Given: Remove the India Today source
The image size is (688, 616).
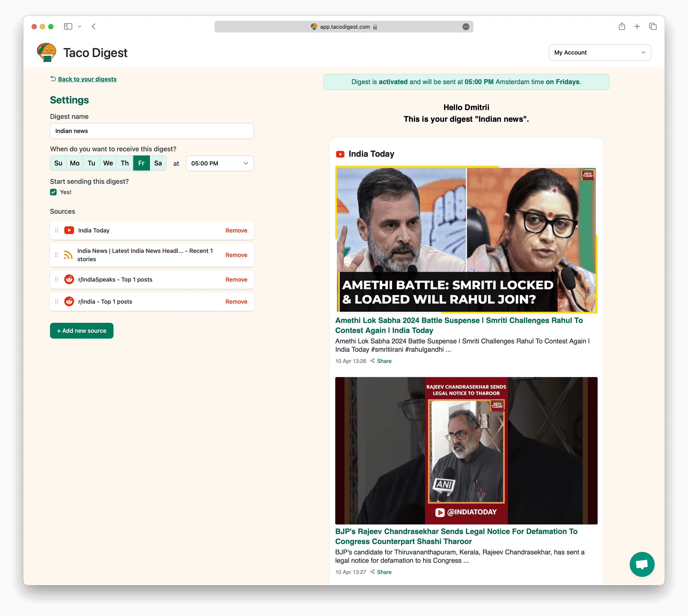Looking at the screenshot, I should (236, 231).
